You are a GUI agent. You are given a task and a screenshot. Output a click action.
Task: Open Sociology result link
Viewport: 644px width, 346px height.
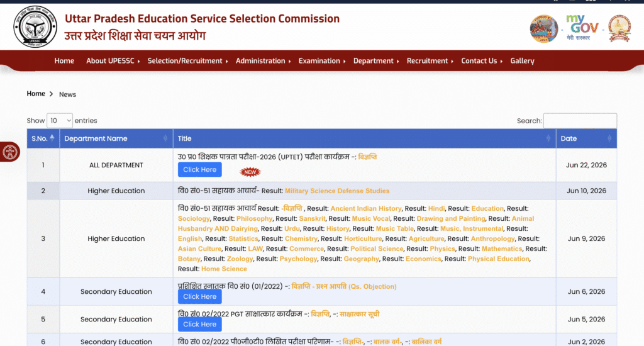coord(194,219)
